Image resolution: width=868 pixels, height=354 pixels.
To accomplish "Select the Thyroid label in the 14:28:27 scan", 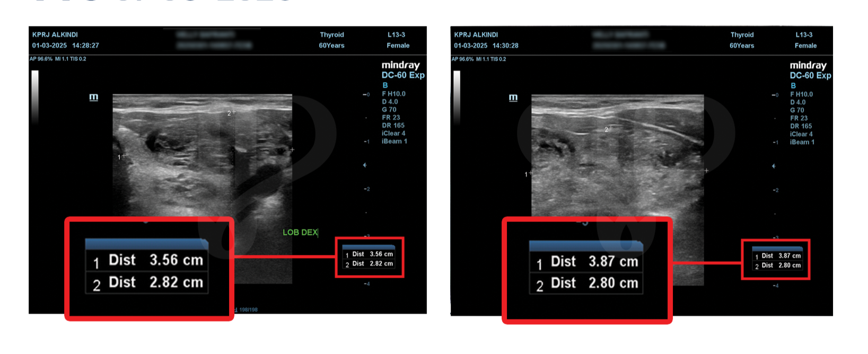I will (x=332, y=35).
